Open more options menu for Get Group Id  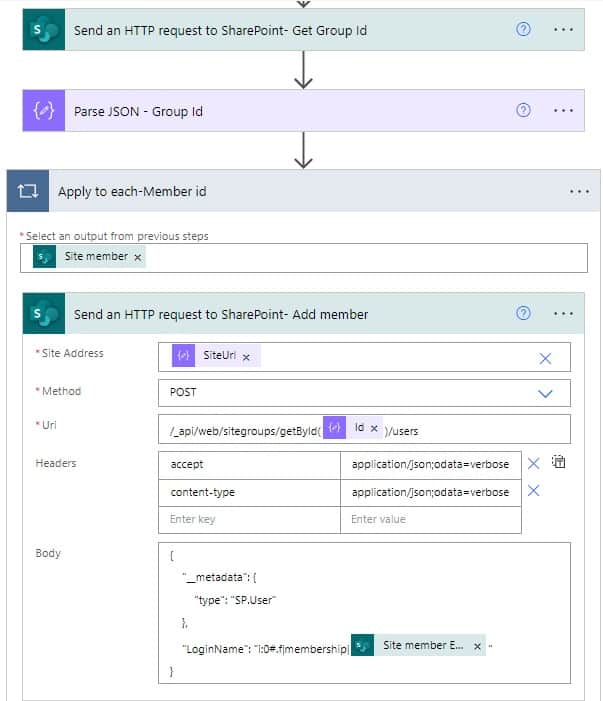pyautogui.click(x=563, y=30)
